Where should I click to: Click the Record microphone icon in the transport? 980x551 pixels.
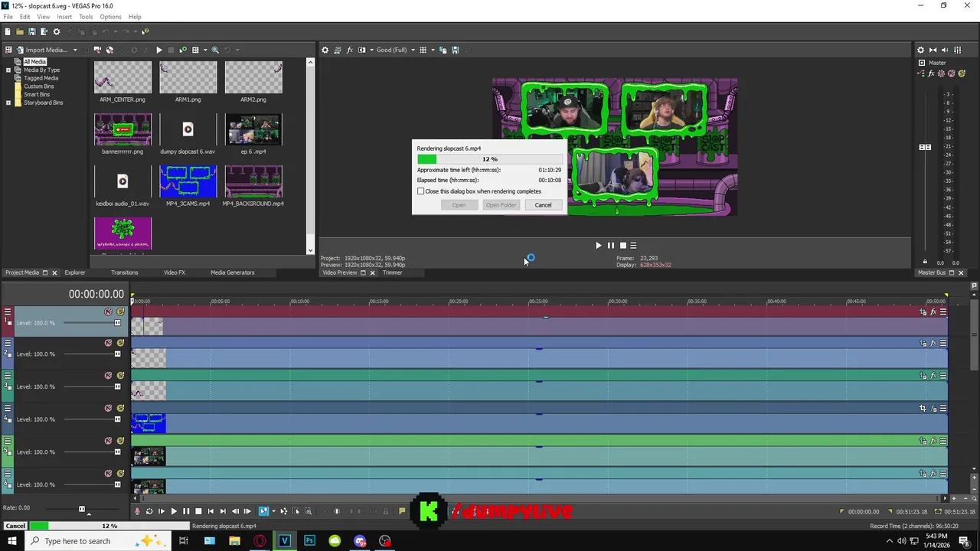point(137,511)
